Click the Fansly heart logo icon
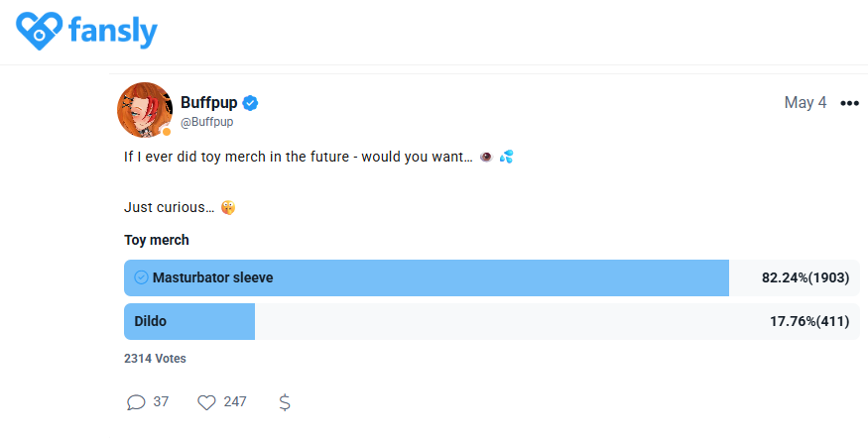Image resolution: width=868 pixels, height=438 pixels. 39,31
